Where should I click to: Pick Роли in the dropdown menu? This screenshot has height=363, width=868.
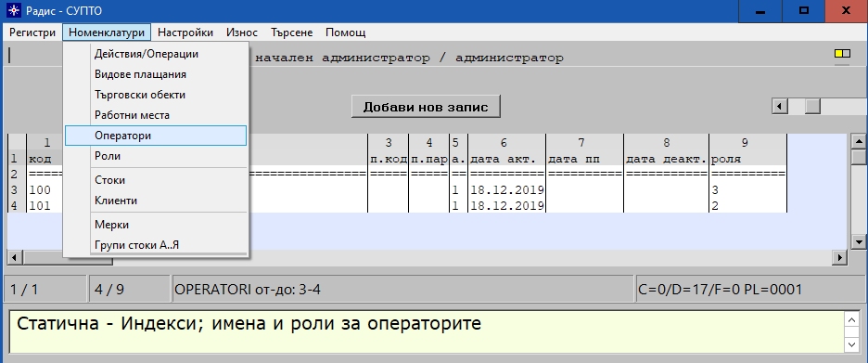tap(156, 156)
